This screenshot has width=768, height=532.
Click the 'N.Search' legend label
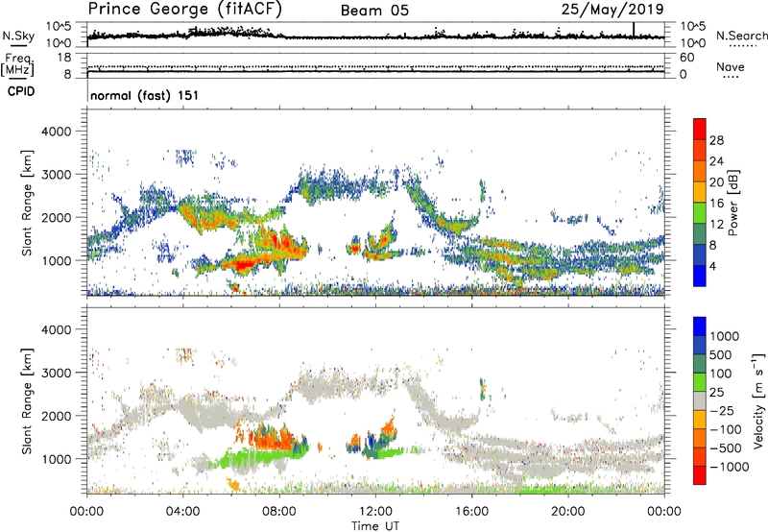[741, 36]
